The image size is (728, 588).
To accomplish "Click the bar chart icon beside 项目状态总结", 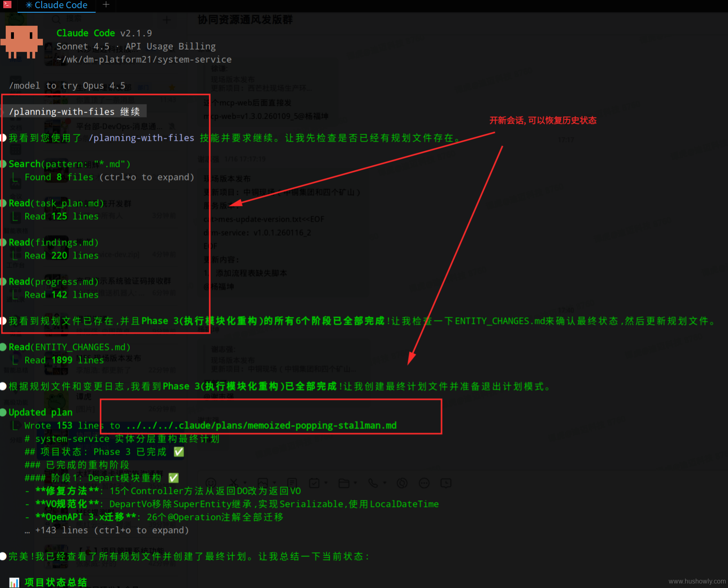I will 14,582.
